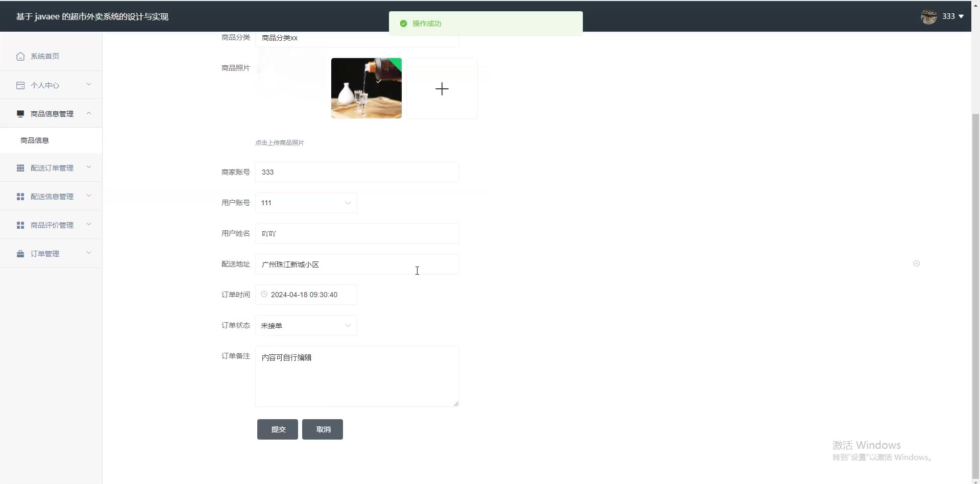The image size is (980, 484).
Task: Click the clock icon in 订单时间 field
Action: (x=264, y=294)
